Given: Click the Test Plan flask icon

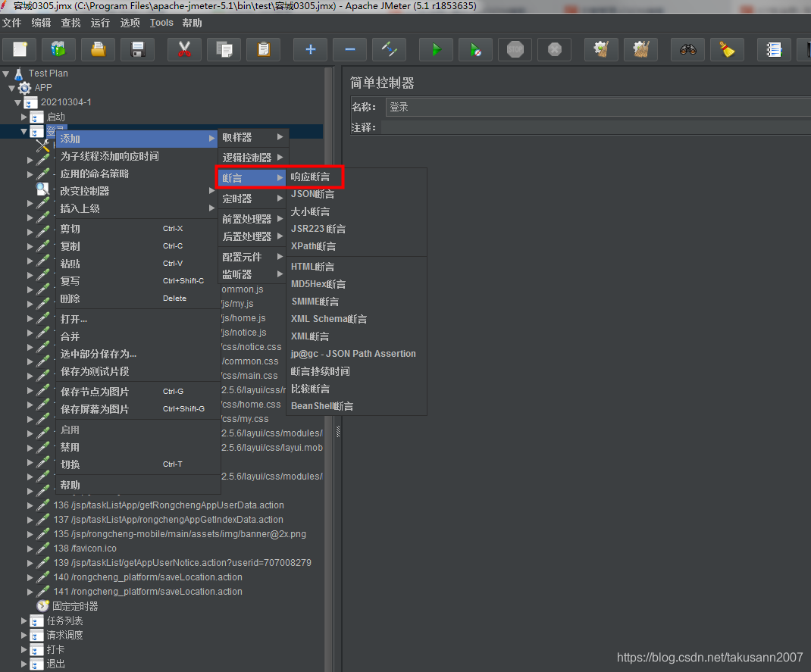Looking at the screenshot, I should point(19,73).
